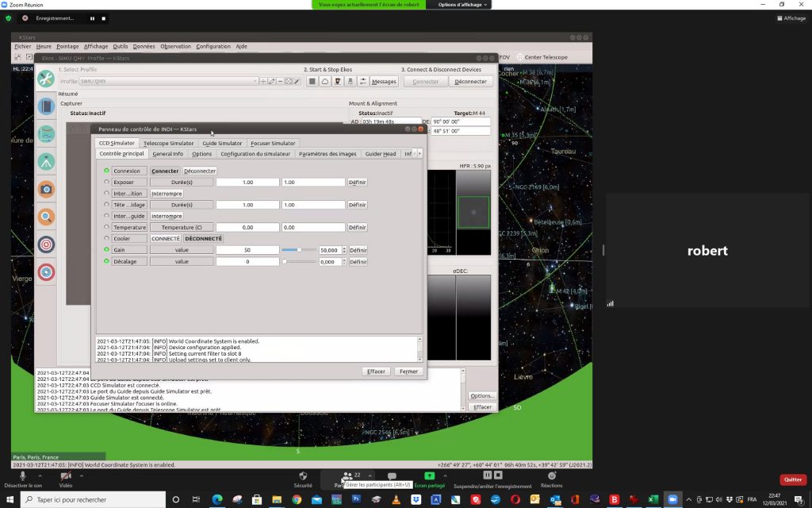Click the Gain slider
This screenshot has width=812, height=508.
tap(299, 250)
